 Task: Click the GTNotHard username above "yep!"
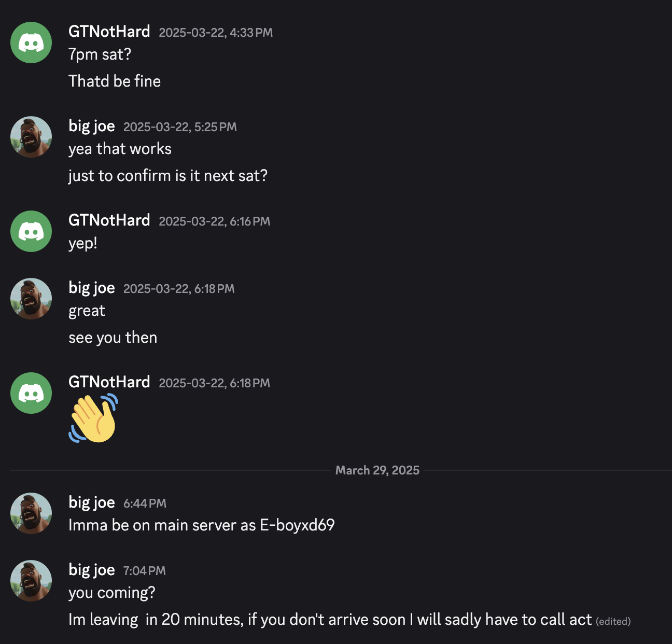click(x=109, y=220)
